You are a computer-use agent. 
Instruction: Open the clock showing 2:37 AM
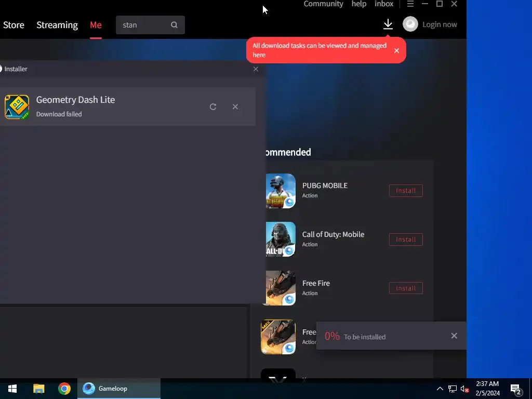tap(487, 389)
